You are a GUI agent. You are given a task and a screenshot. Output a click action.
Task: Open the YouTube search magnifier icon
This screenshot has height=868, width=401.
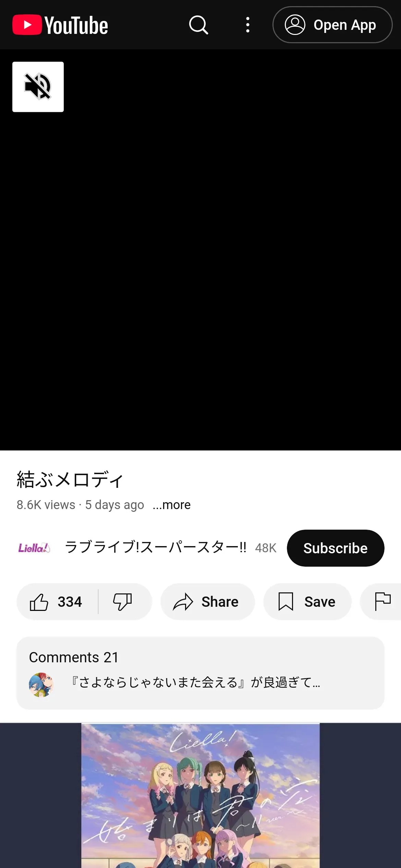click(199, 25)
